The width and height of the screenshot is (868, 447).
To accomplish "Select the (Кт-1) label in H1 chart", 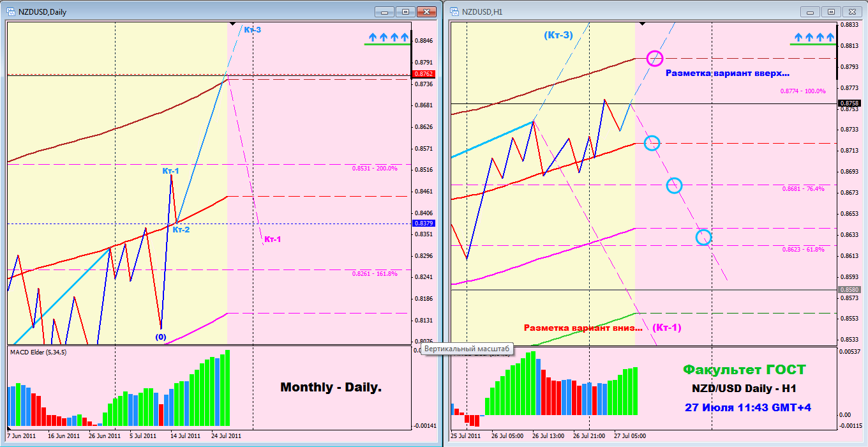I will tap(667, 328).
